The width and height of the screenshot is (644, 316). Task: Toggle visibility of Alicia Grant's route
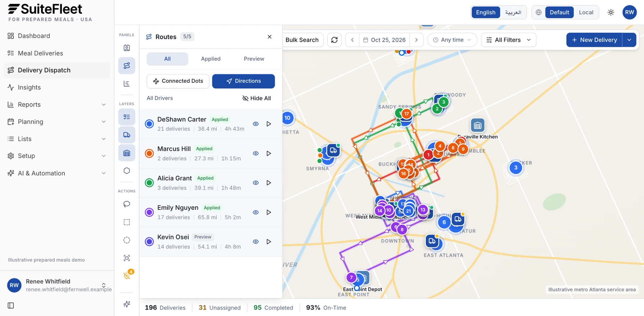[256, 183]
